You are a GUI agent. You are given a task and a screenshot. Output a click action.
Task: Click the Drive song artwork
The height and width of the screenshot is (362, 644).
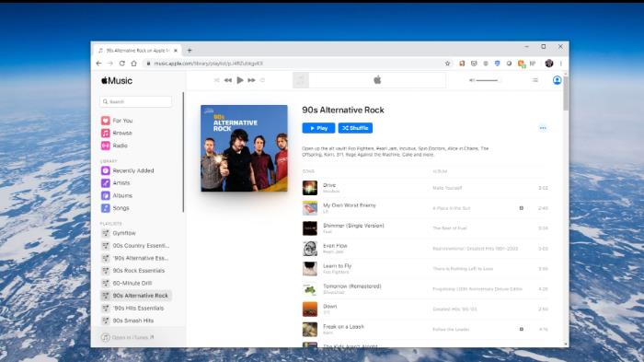click(x=310, y=188)
